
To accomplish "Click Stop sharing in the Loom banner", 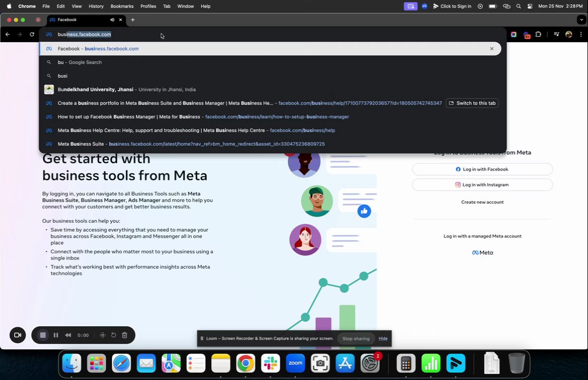I will point(356,338).
